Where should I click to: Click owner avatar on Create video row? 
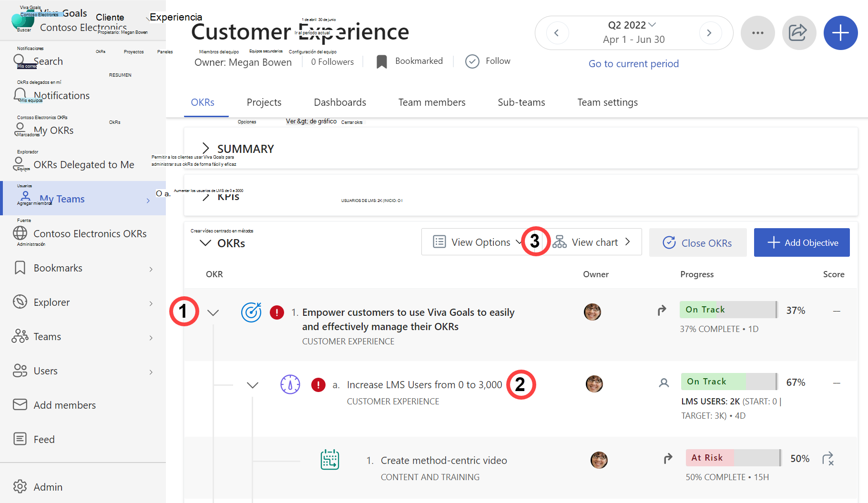pyautogui.click(x=599, y=460)
